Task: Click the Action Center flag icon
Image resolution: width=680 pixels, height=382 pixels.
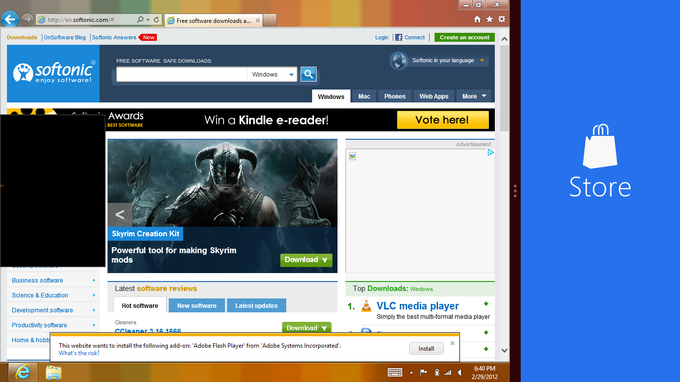Action: [423, 372]
